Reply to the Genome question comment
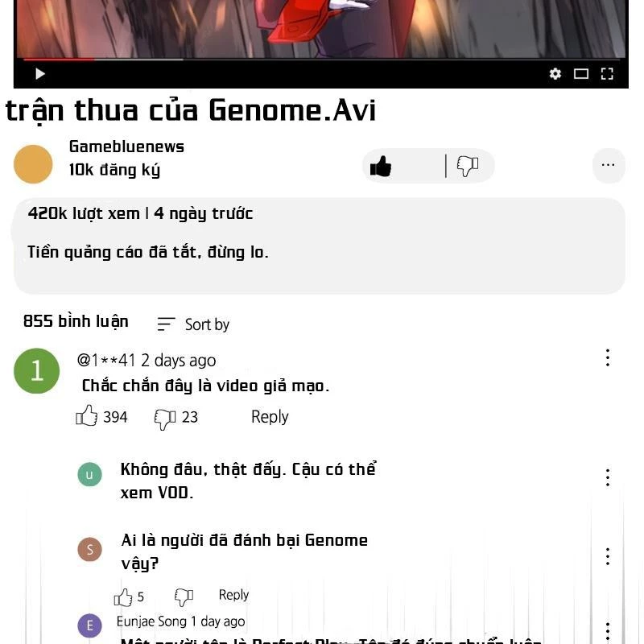This screenshot has height=644, width=644. click(x=233, y=595)
